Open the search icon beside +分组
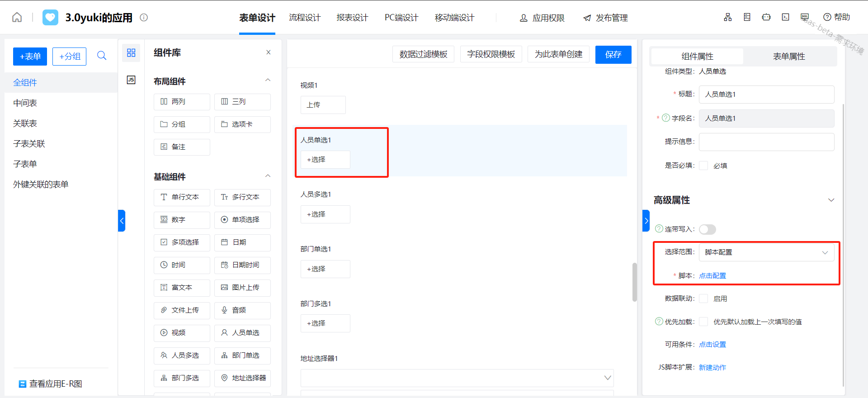This screenshot has width=868, height=398. (102, 56)
